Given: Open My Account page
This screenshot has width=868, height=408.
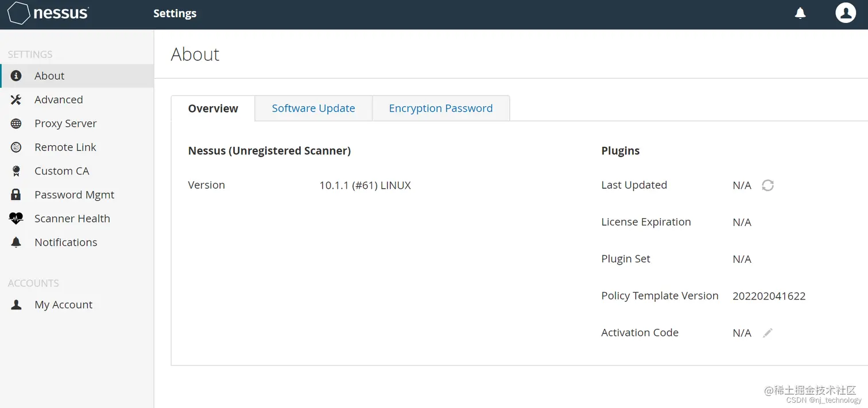Looking at the screenshot, I should [x=77, y=305].
